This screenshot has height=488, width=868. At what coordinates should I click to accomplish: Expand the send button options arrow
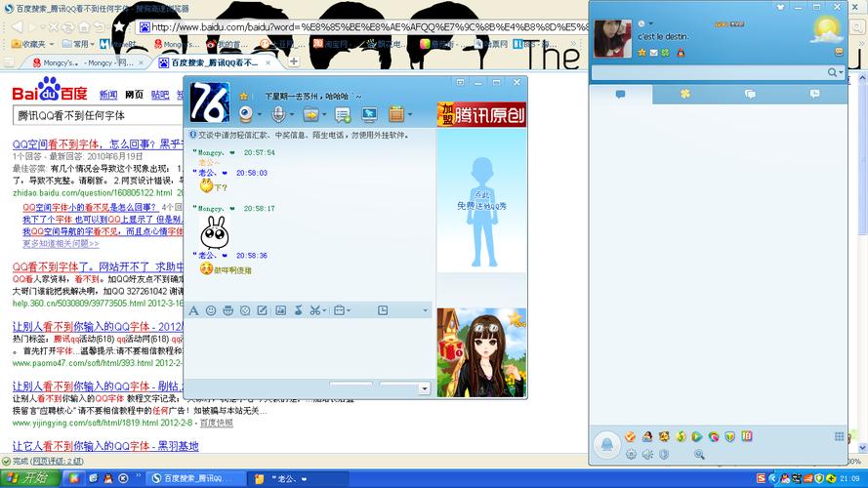425,387
